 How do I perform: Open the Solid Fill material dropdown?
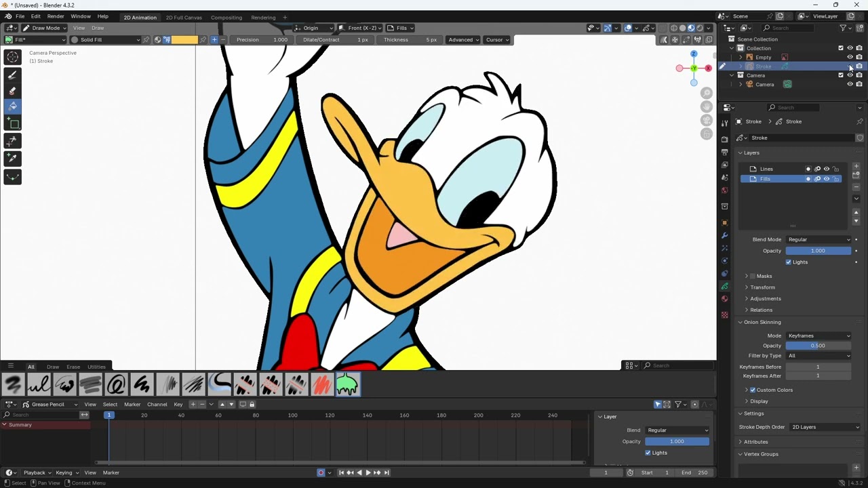105,39
